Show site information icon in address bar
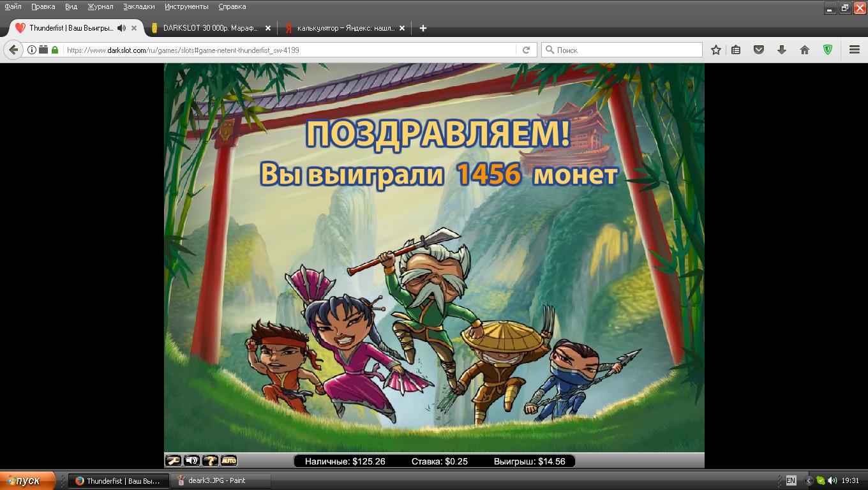 tap(32, 50)
